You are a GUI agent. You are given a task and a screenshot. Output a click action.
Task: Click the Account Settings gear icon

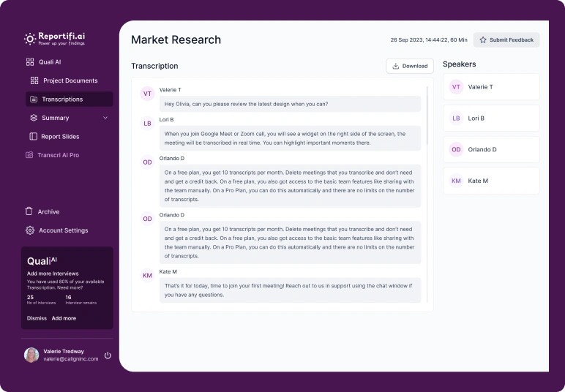(30, 230)
